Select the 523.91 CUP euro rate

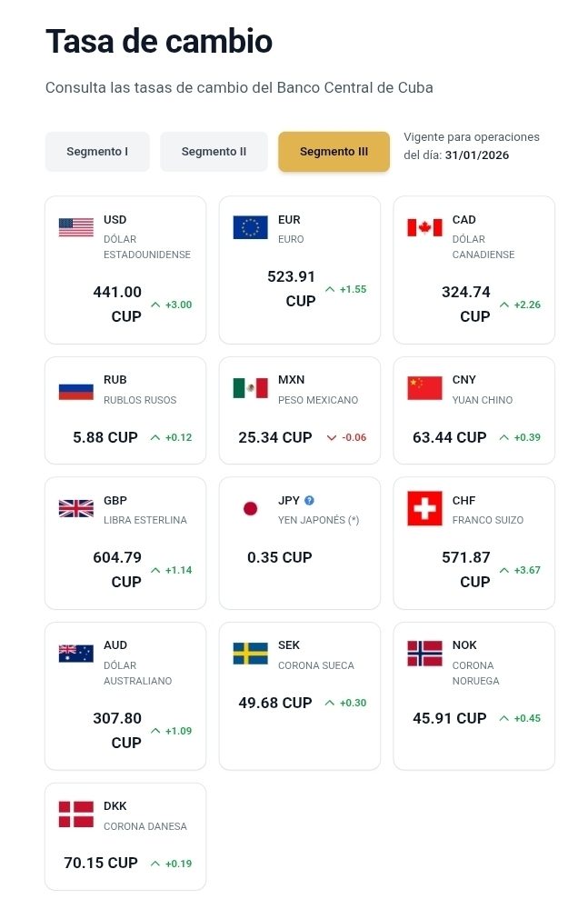[x=292, y=288]
